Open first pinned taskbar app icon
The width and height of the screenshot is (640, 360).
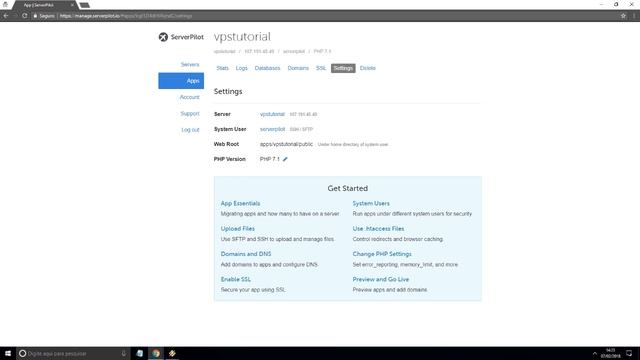pos(140,353)
